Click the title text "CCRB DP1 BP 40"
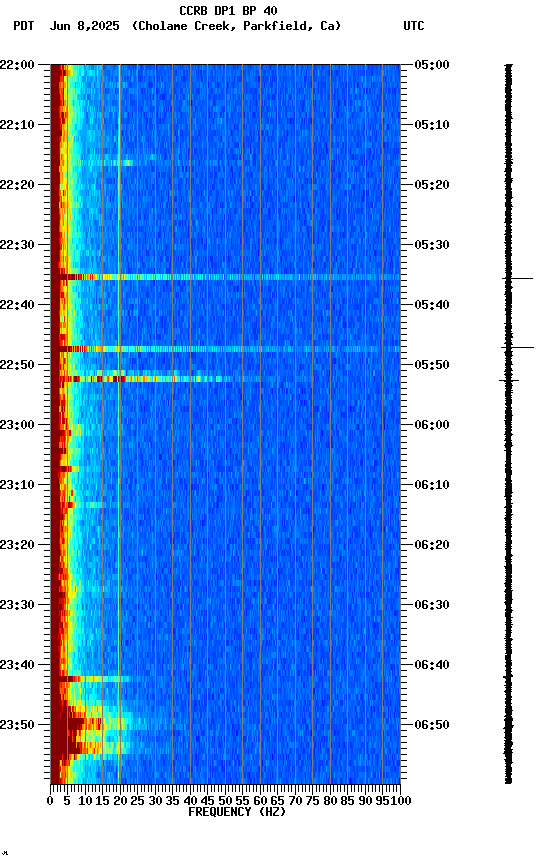The height and width of the screenshot is (864, 552). tap(228, 10)
